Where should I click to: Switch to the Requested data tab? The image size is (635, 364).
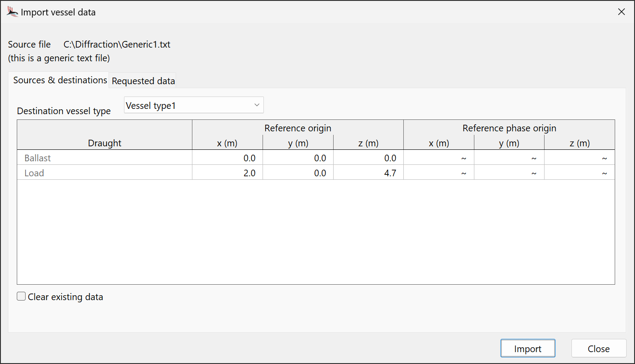[143, 81]
